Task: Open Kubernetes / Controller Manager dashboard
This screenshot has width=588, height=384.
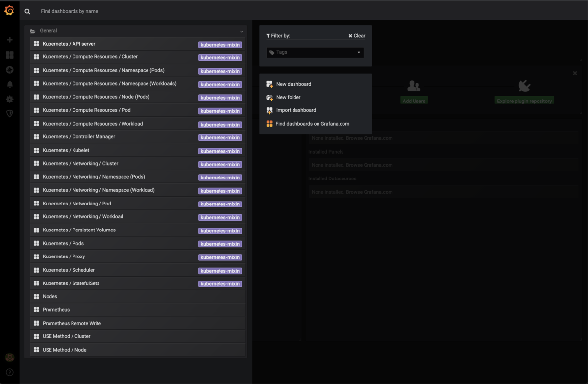Action: (x=138, y=137)
